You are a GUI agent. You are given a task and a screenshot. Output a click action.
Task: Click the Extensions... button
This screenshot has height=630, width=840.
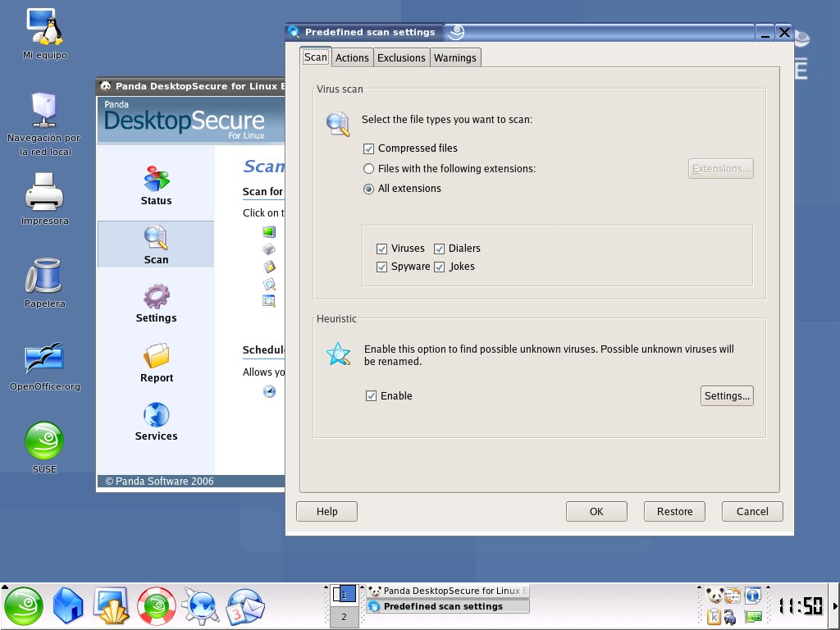coord(720,169)
